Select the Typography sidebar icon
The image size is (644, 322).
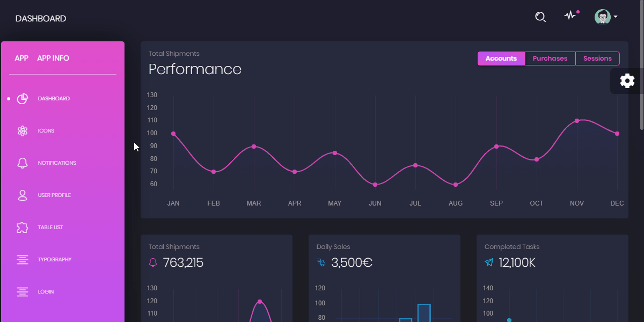click(x=22, y=259)
